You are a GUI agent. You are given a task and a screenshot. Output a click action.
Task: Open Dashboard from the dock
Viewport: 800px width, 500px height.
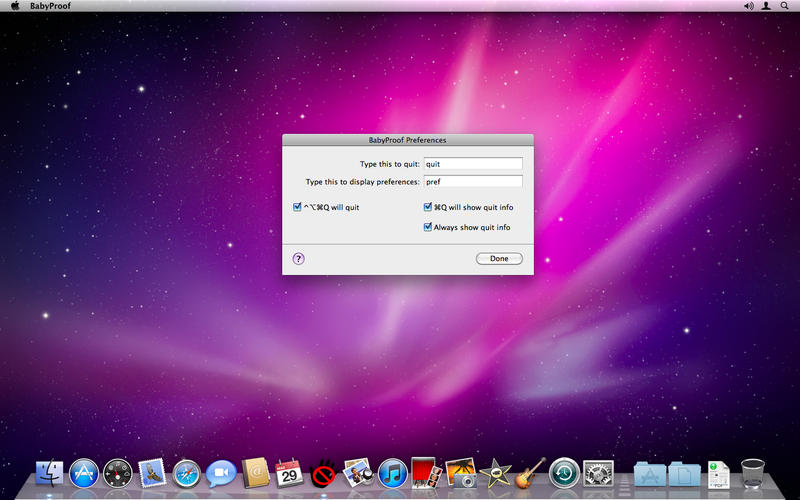tap(117, 473)
